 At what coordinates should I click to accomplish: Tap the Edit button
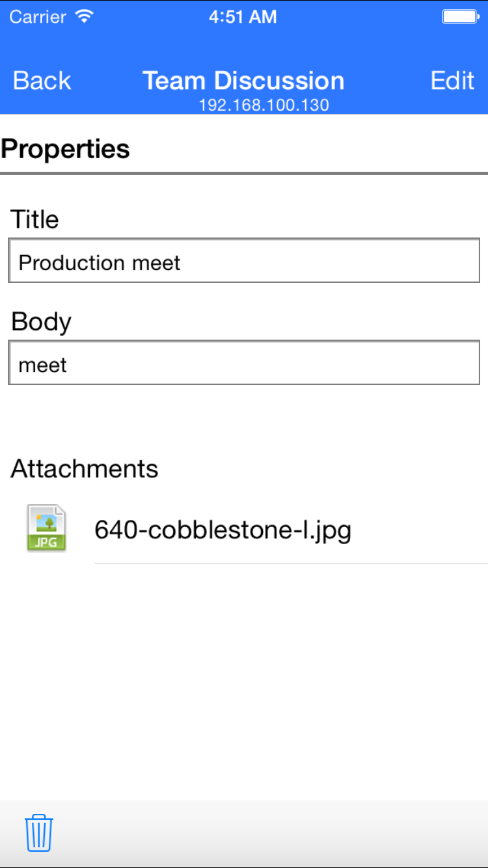[452, 81]
